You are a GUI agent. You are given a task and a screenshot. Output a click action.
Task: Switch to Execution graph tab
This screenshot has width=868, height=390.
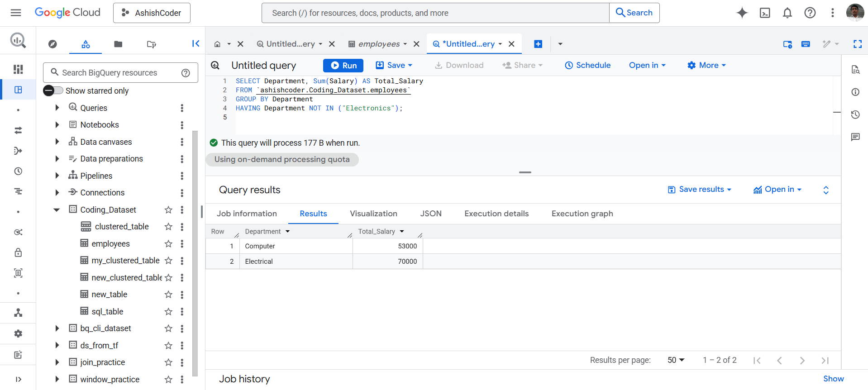coord(582,214)
